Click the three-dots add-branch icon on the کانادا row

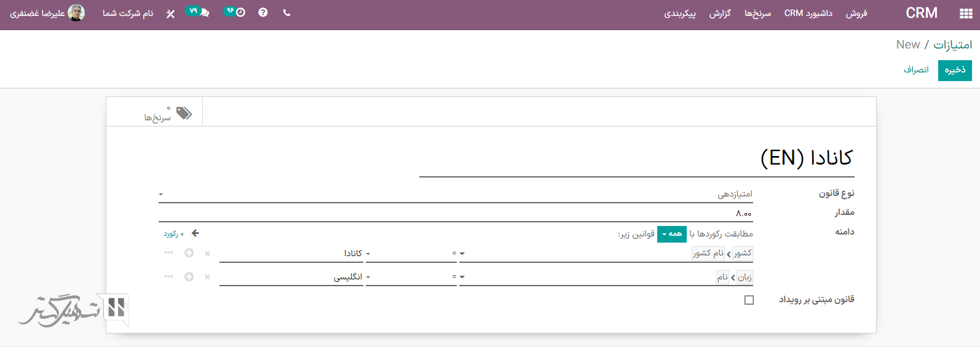click(168, 253)
